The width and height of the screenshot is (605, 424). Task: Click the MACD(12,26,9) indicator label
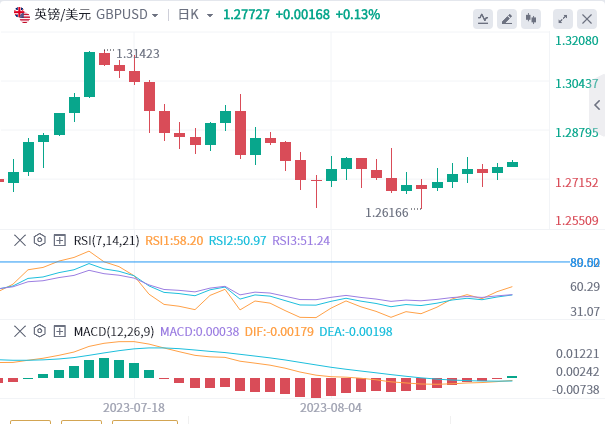[113, 331]
